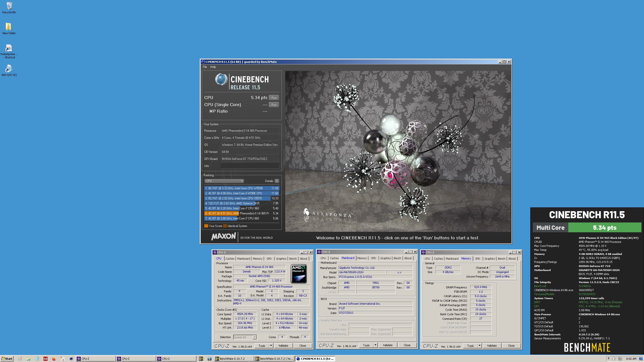
Task: Click the blue bars icon beside BM icon
Action: [209, 359]
